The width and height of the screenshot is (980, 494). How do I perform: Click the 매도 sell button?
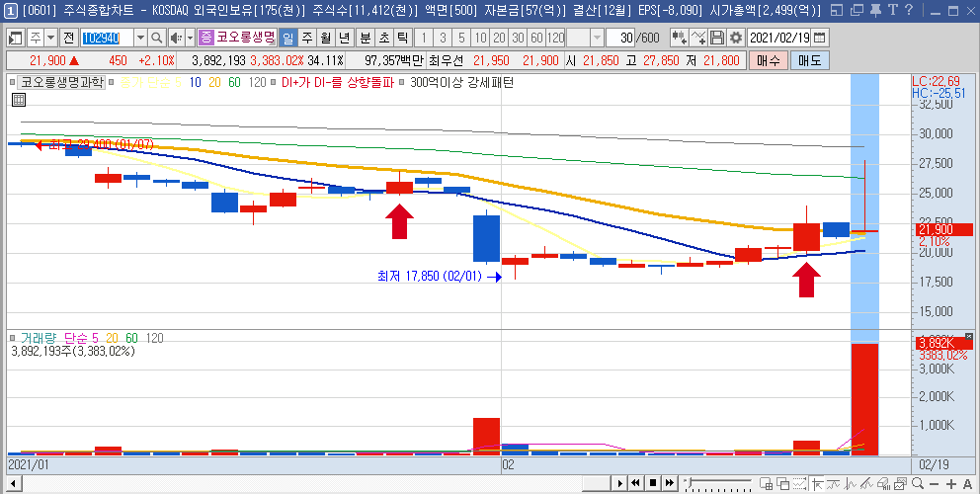point(809,60)
